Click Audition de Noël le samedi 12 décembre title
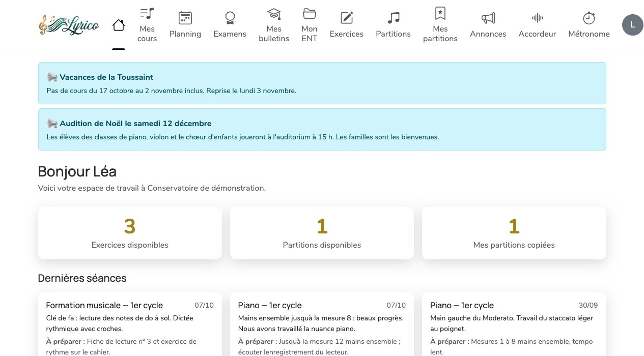Viewport: 644px width, 356px height. coord(135,124)
